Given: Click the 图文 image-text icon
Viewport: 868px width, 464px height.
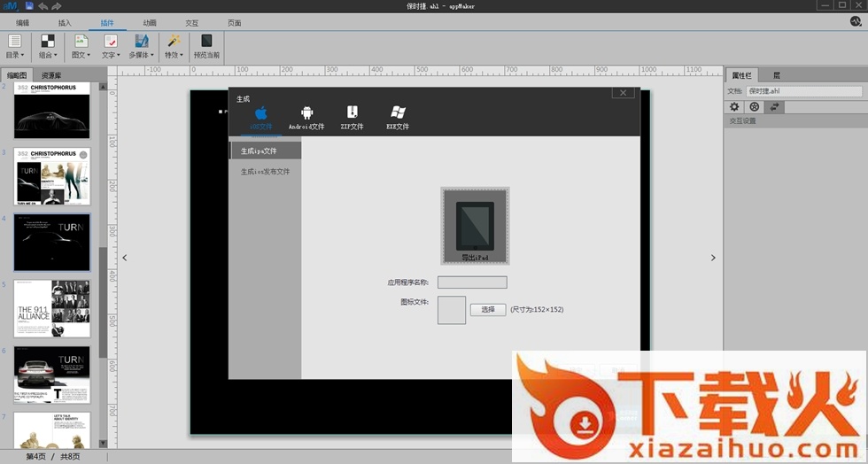Looking at the screenshot, I should tap(81, 41).
